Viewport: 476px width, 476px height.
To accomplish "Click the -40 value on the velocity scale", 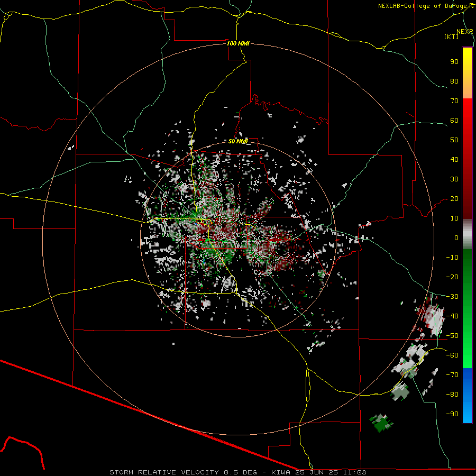I will point(452,316).
